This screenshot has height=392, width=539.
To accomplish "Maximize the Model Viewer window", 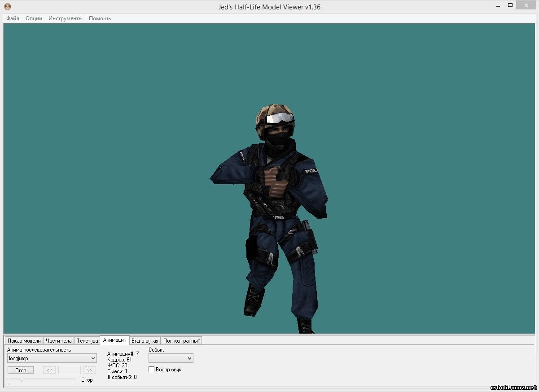I will point(510,6).
